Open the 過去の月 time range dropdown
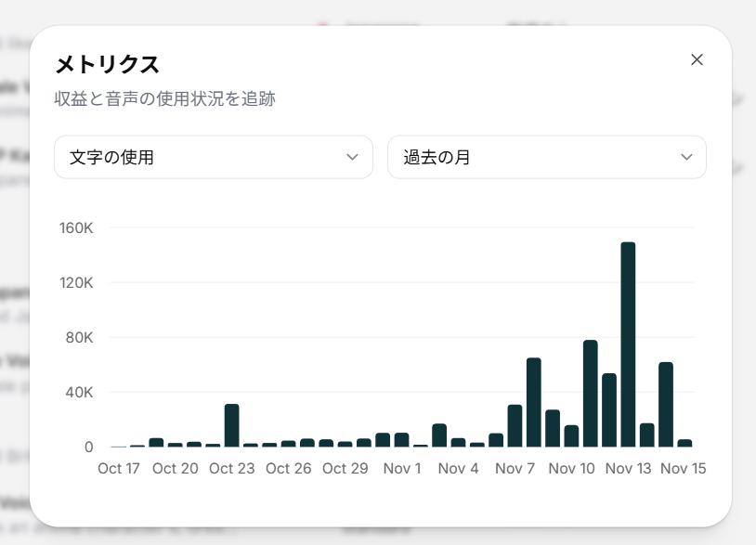 tap(547, 157)
